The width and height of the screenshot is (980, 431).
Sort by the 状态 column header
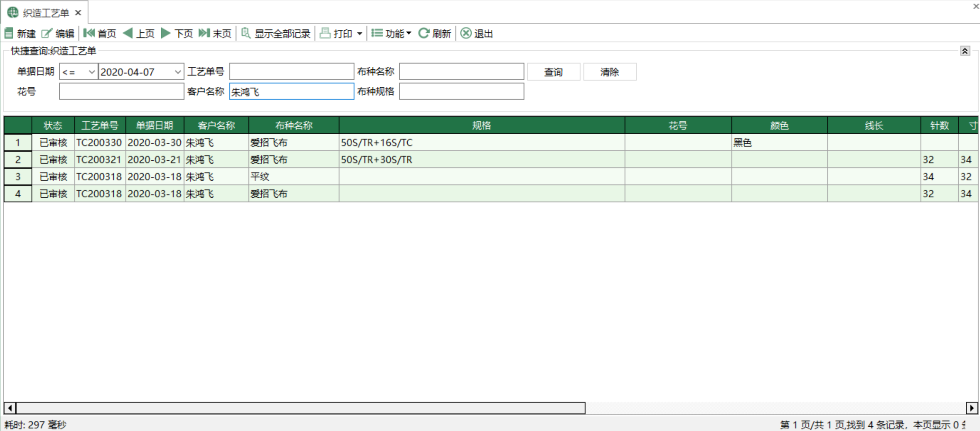(x=53, y=125)
